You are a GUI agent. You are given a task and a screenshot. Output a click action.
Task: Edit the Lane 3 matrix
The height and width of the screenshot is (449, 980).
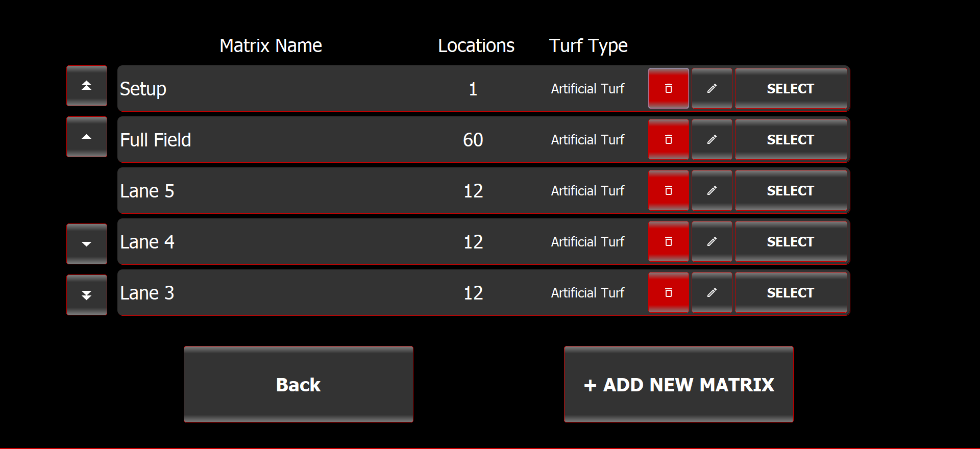pos(712,292)
